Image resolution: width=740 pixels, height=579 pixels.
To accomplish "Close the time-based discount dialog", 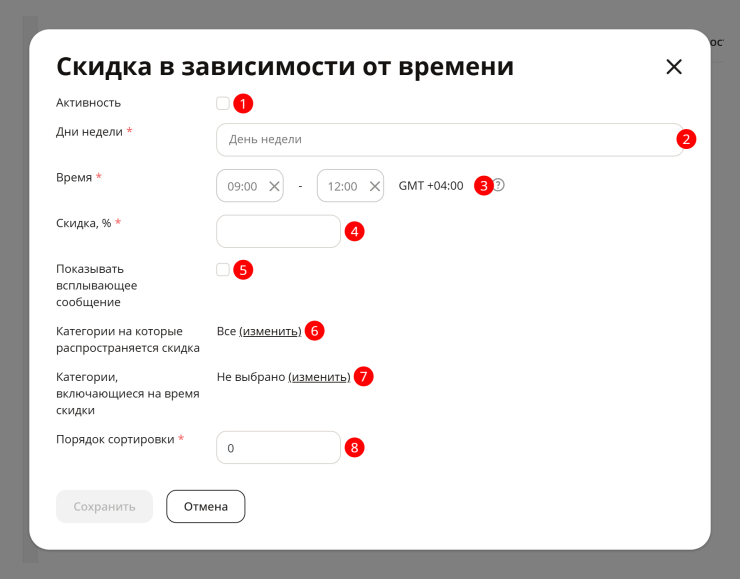I will [x=674, y=67].
